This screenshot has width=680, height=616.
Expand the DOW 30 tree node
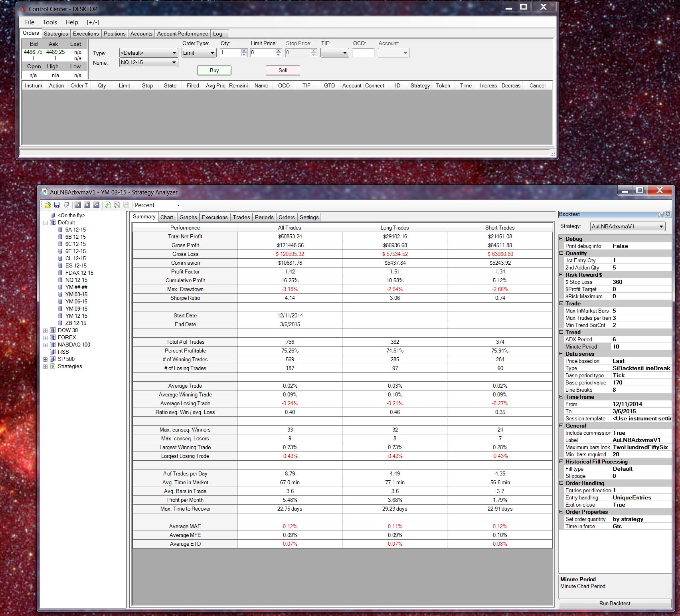45,331
